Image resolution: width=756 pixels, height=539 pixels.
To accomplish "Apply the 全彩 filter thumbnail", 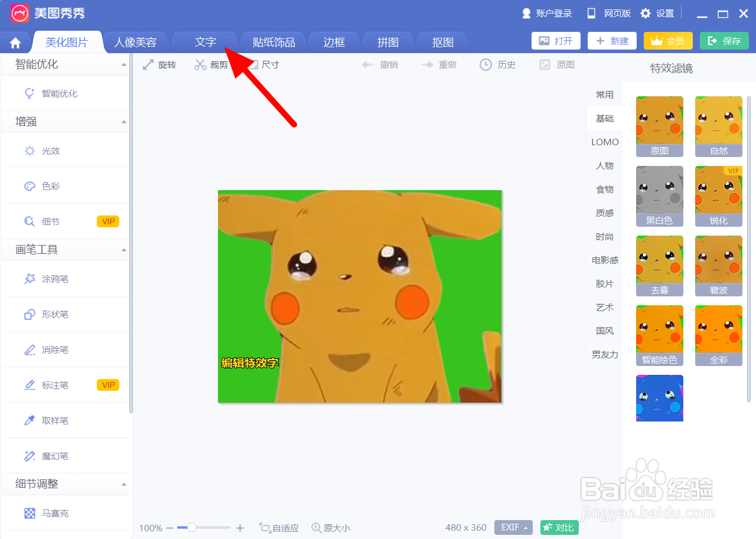I will [x=719, y=335].
